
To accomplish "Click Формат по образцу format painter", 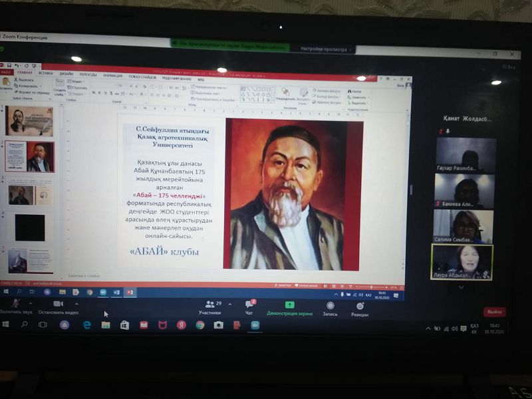I will tap(31, 92).
